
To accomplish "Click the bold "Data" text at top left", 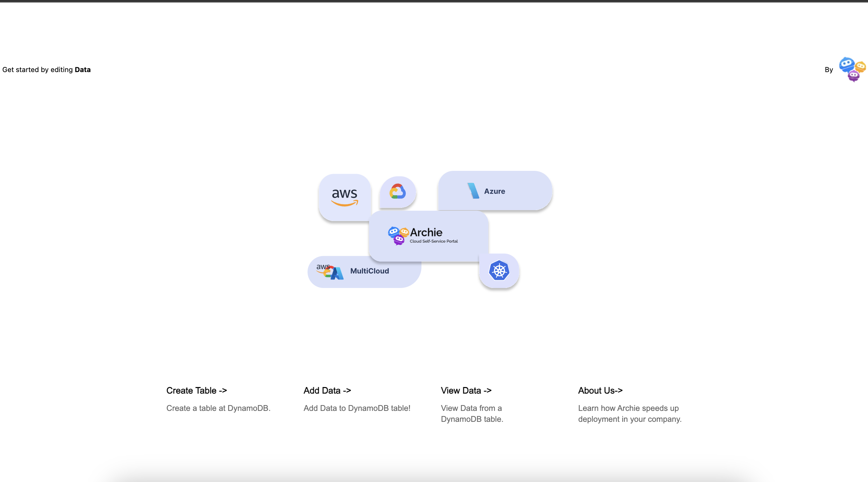I will (83, 70).
